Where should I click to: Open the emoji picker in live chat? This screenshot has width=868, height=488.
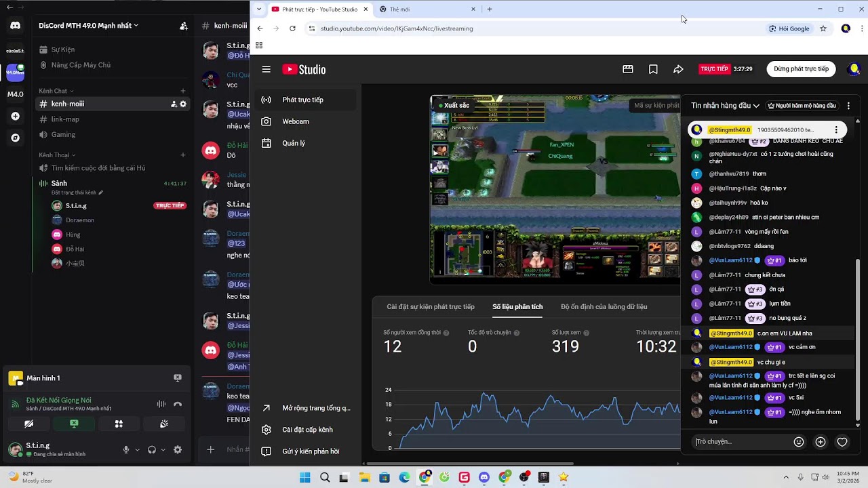pyautogui.click(x=799, y=442)
